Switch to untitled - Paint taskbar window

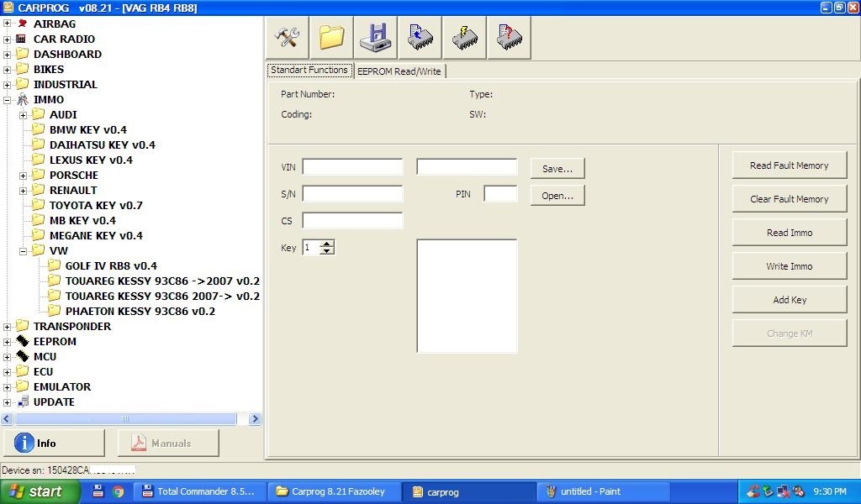coord(602,491)
